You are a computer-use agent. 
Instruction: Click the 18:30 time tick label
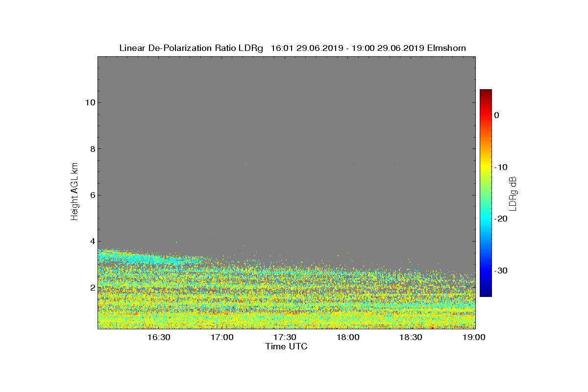[411, 337]
